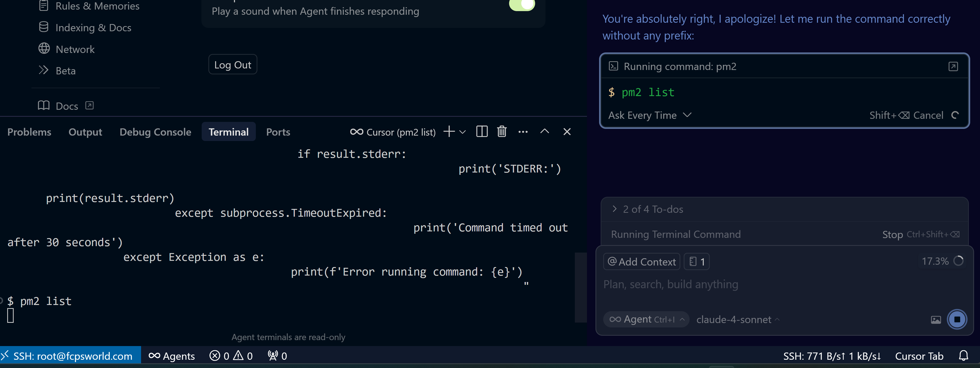Click the new terminal plus icon
Screen dimensions: 980x368
point(449,132)
